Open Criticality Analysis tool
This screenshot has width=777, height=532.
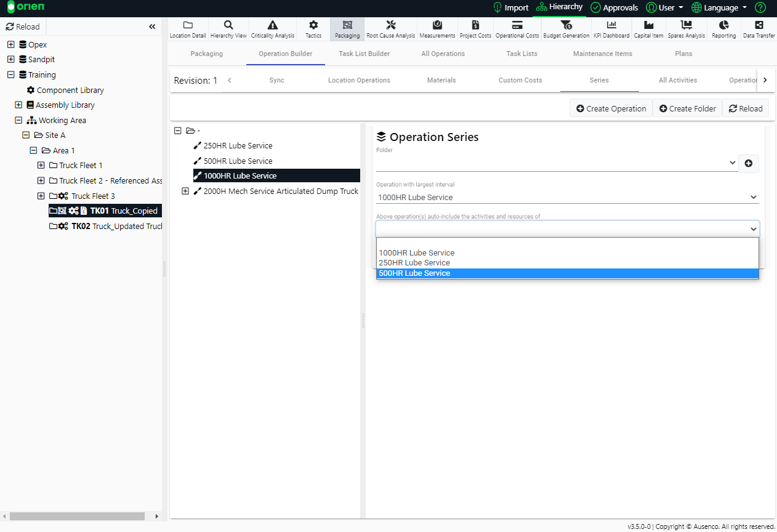point(273,29)
